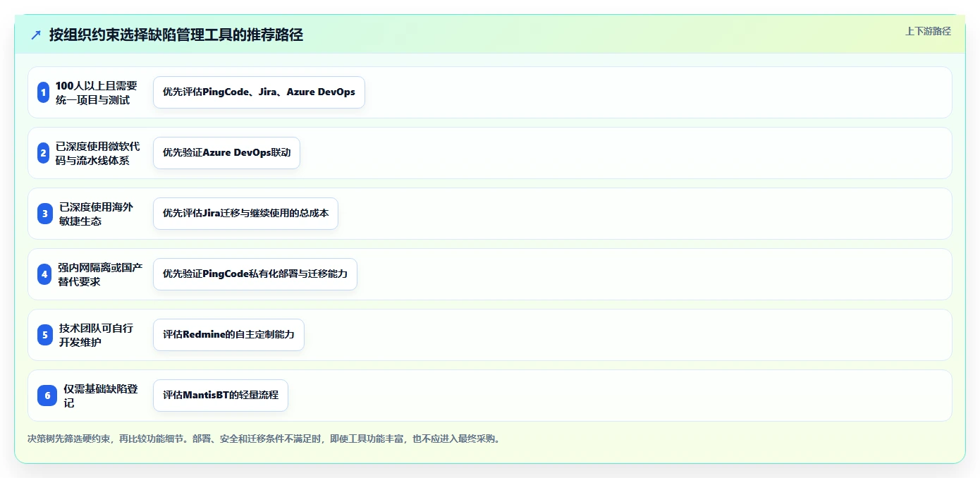Click the footer note starting with 决策树先筛选硬约束

264,439
